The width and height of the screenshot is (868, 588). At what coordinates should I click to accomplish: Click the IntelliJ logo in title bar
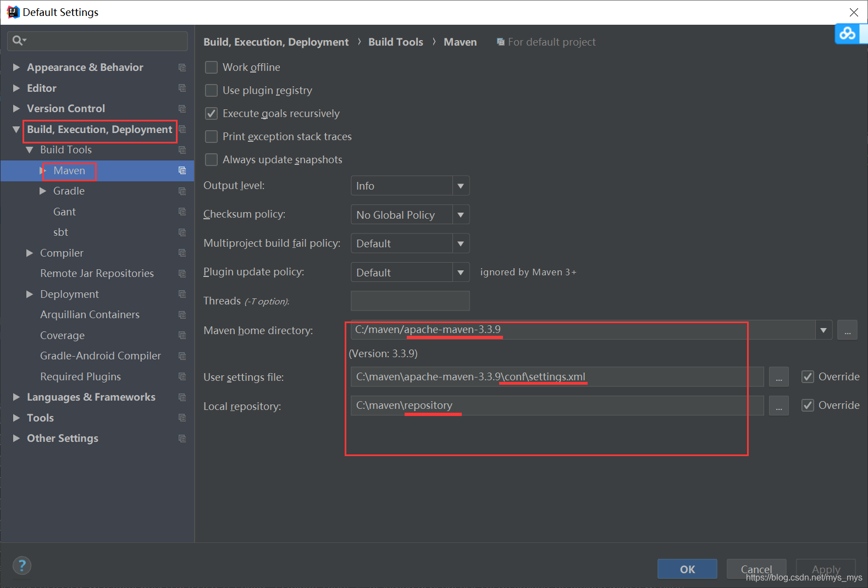(13, 12)
